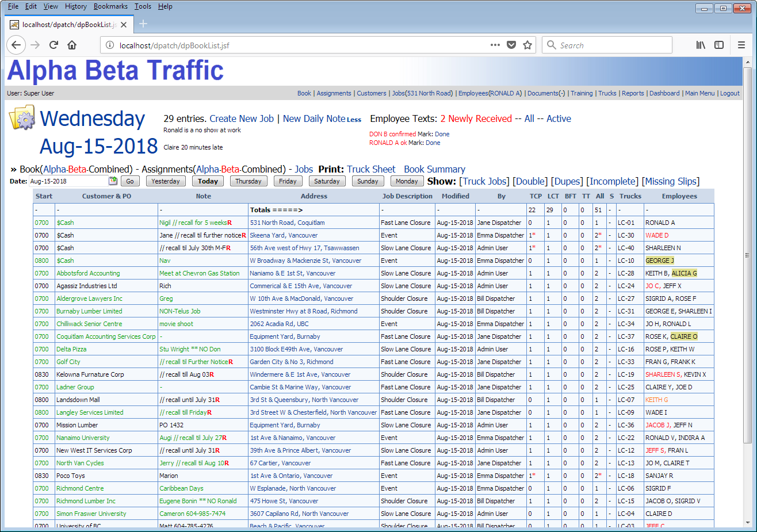Open the Firefox hamburger menu
Viewport: 757px width, 532px height.
pyautogui.click(x=741, y=45)
